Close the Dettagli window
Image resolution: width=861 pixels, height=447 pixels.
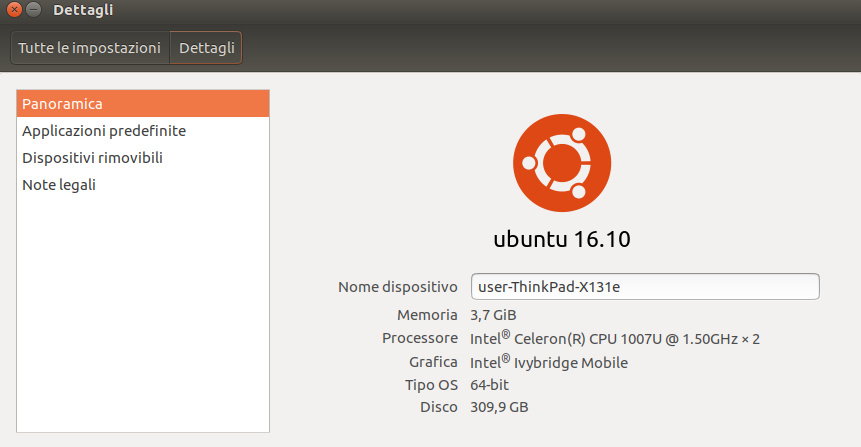(x=14, y=9)
